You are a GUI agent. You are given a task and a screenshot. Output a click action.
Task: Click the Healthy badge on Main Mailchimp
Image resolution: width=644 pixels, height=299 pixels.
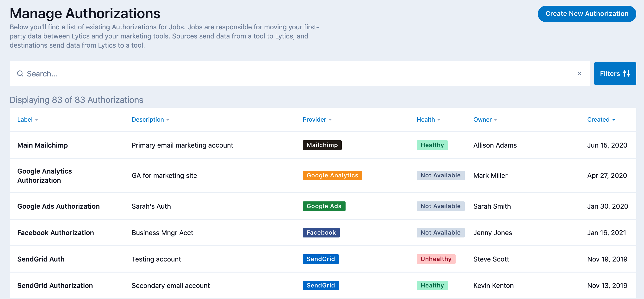click(432, 145)
